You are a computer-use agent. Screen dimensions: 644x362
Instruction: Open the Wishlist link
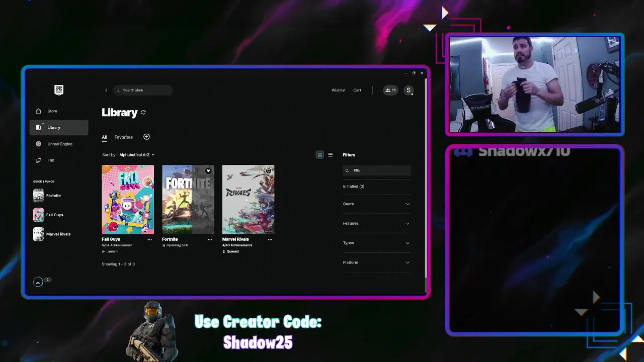click(x=338, y=90)
